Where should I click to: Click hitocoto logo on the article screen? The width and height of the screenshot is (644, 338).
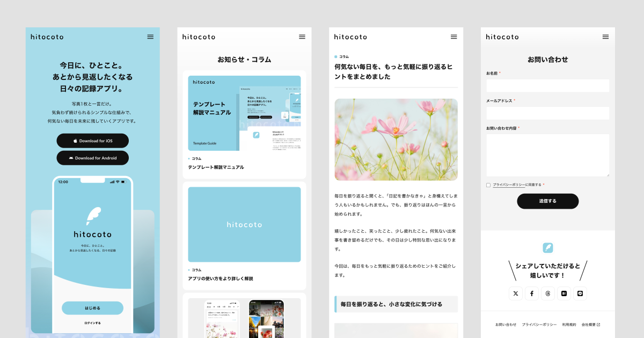351,37
